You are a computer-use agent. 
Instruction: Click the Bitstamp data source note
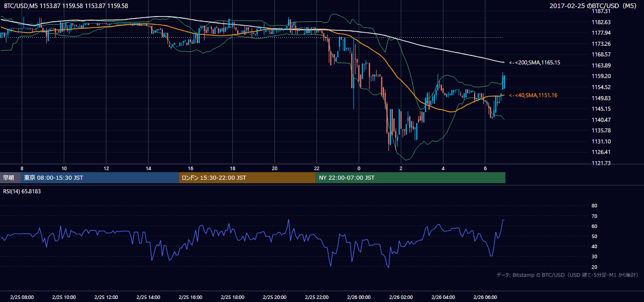[567, 275]
